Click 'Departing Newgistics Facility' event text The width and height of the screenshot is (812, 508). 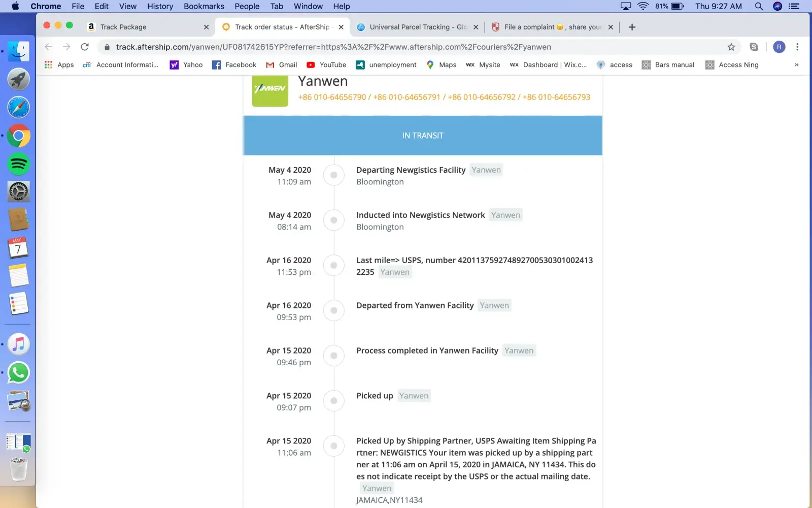tap(411, 170)
